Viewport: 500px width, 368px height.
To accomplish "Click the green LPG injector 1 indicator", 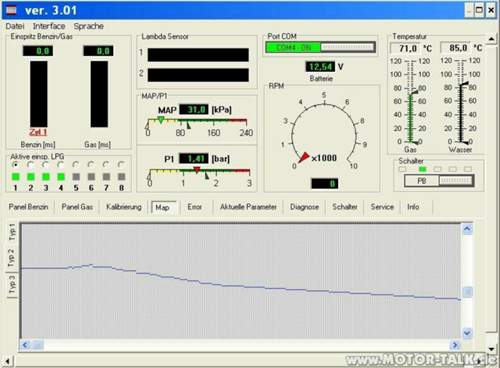I will (15, 177).
